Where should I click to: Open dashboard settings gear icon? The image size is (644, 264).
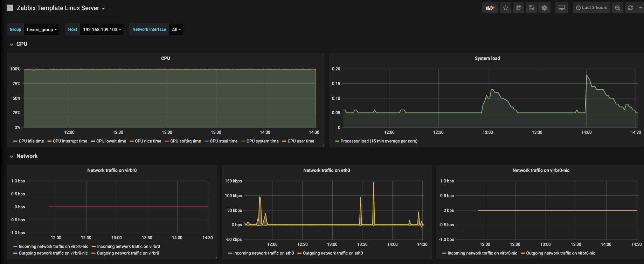pyautogui.click(x=544, y=8)
